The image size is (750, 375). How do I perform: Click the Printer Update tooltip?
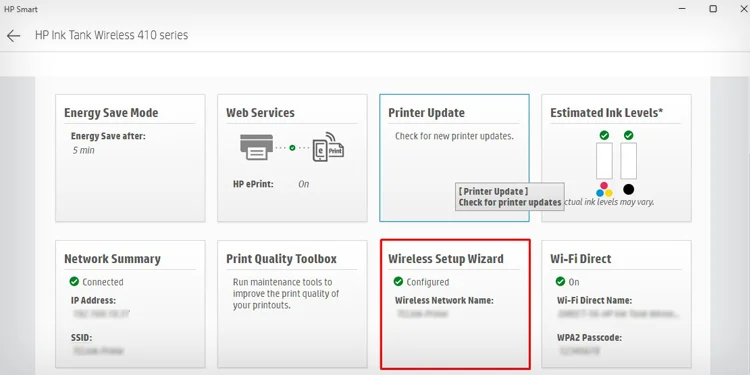[510, 197]
